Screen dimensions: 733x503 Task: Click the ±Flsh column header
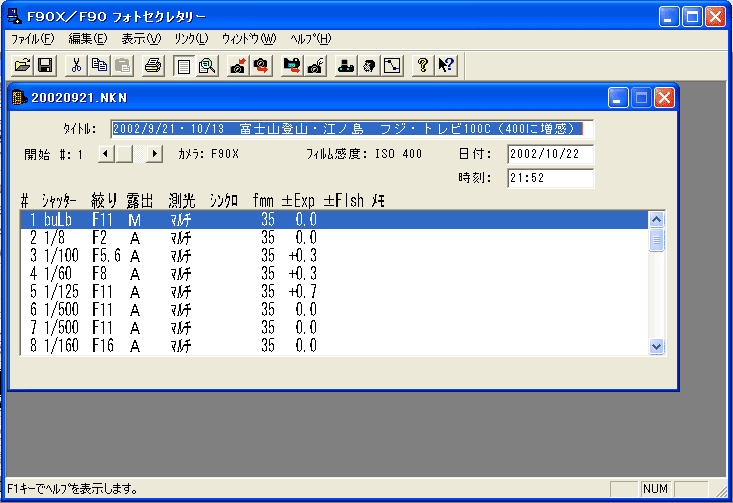[x=344, y=201]
